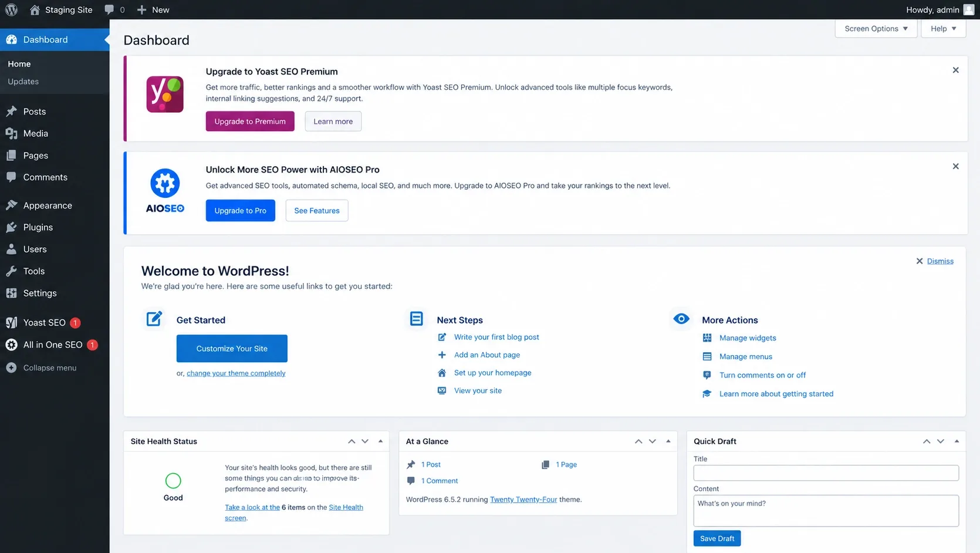Dismiss the AIOSEO Pro notice
The width and height of the screenshot is (980, 553).
(955, 166)
